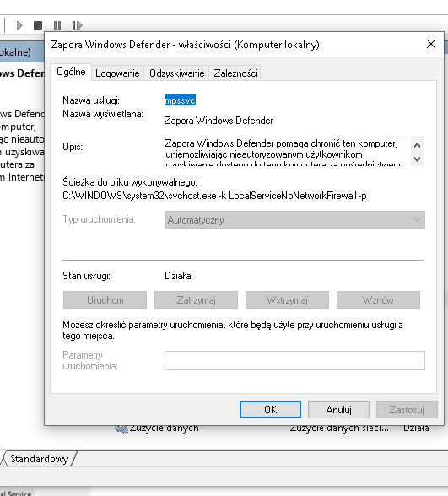Viewport: 448px width, 496px height.
Task: Pause service using toolbar pause icon
Action: click(x=57, y=25)
